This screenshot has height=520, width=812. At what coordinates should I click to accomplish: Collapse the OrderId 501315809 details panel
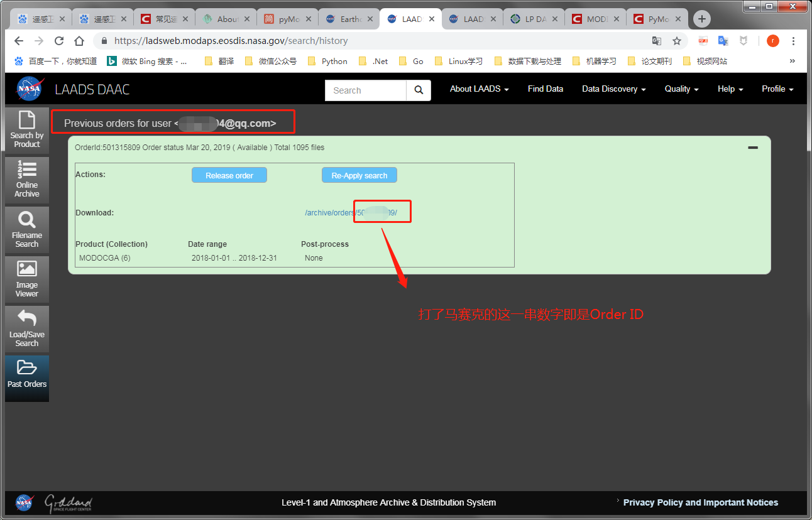(x=753, y=147)
